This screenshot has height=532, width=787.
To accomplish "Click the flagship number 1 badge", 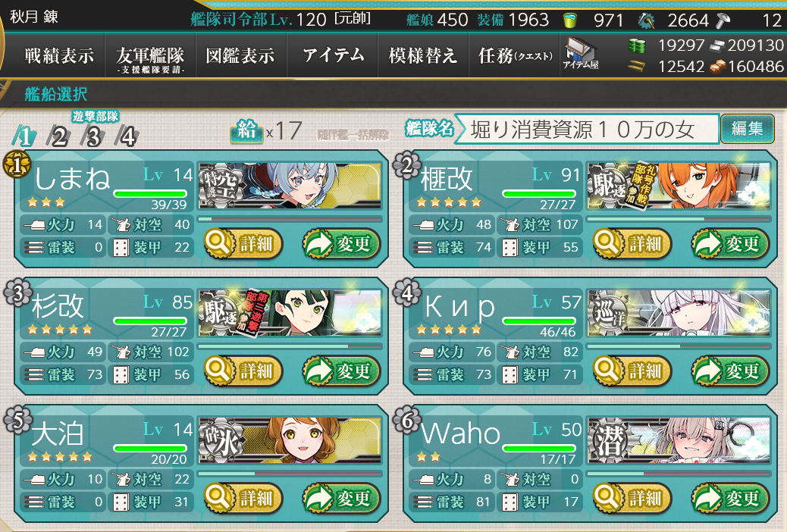I will (x=17, y=164).
